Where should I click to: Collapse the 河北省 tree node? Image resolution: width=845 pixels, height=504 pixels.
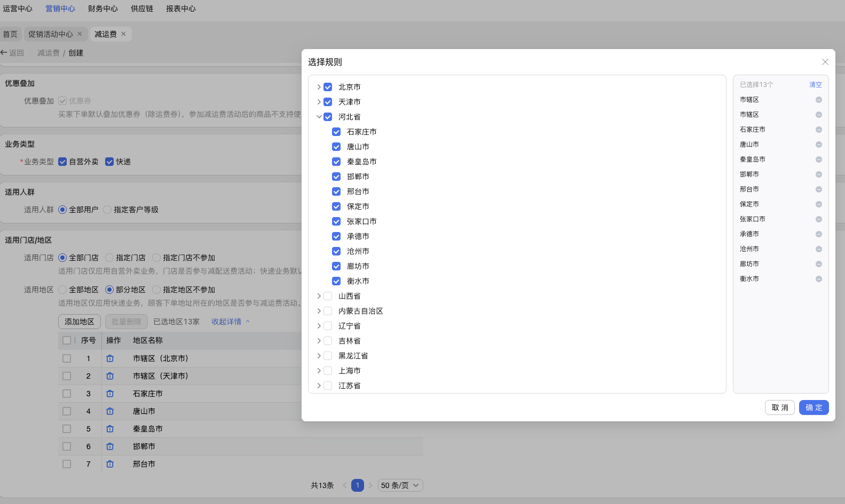319,117
